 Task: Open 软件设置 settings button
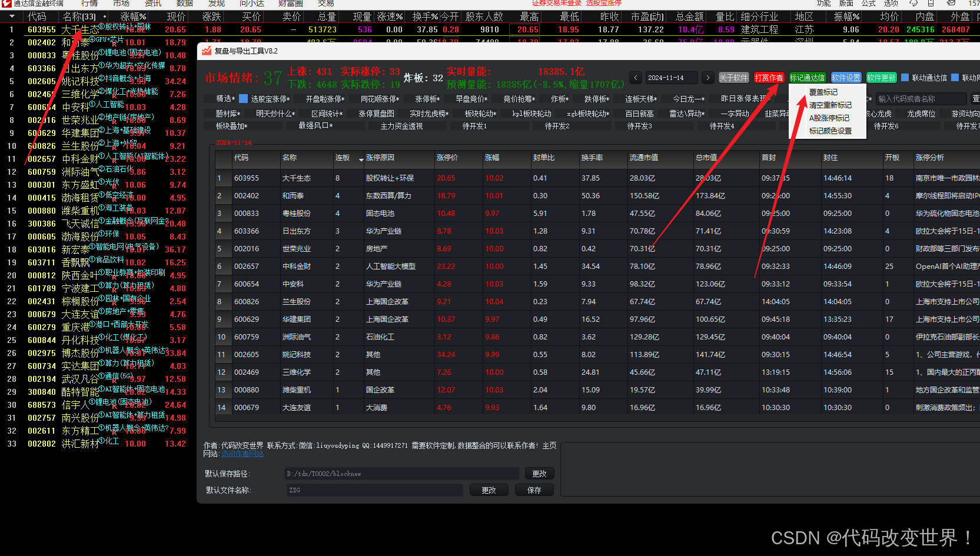click(846, 78)
